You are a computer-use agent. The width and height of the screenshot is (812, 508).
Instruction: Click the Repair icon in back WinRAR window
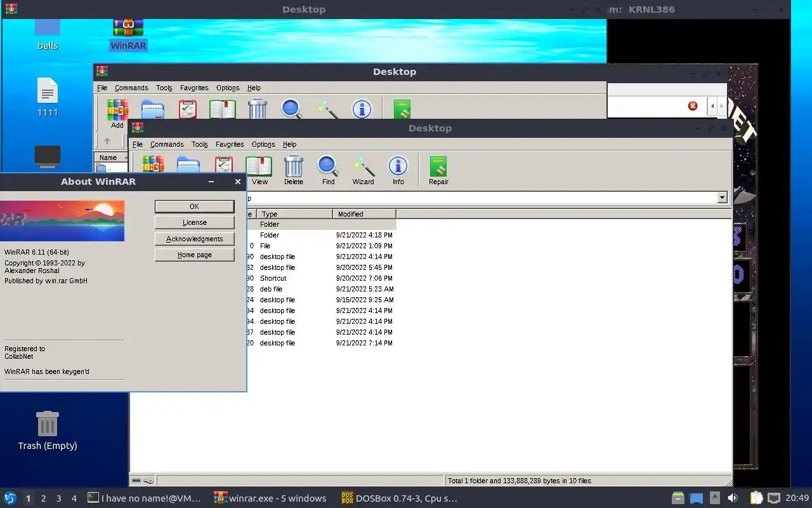pos(402,109)
